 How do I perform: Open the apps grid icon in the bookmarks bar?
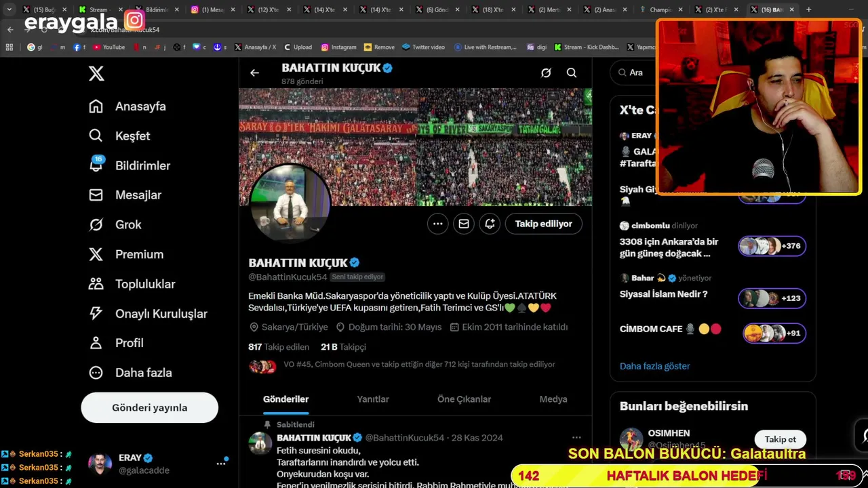9,47
